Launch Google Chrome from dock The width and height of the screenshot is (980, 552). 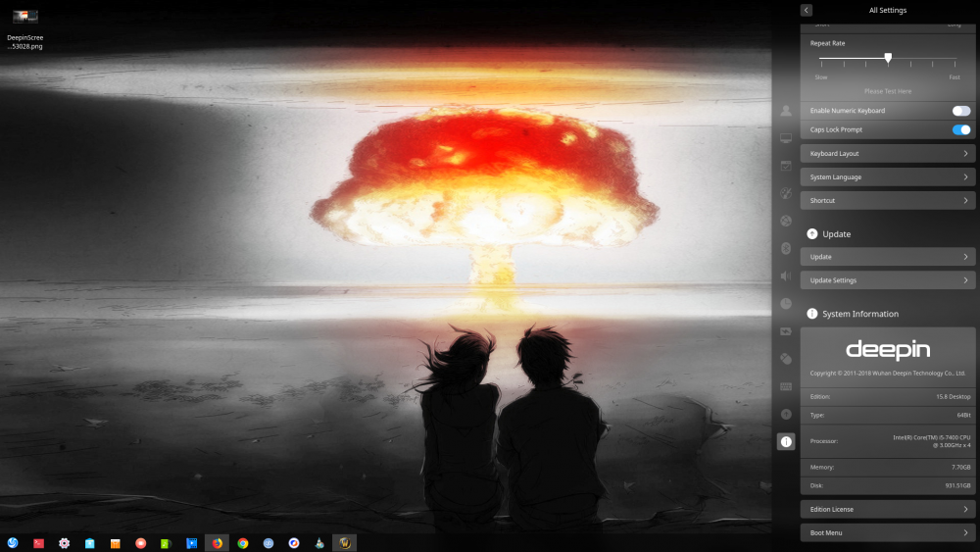pos(242,542)
